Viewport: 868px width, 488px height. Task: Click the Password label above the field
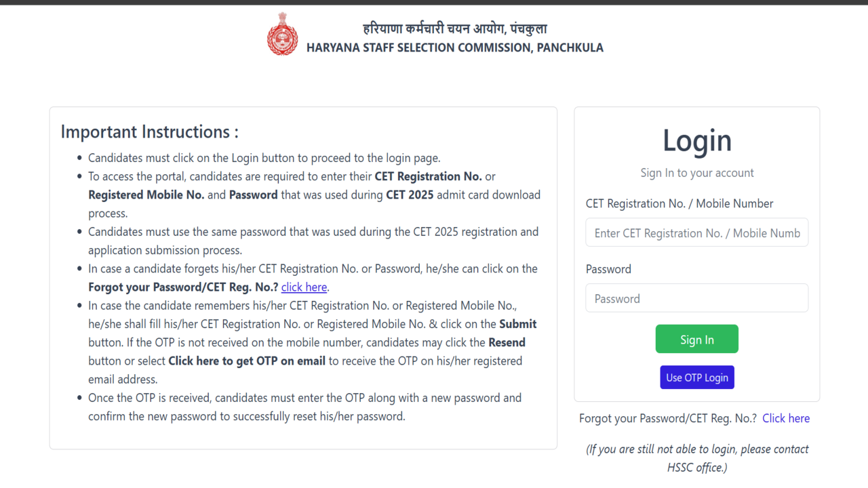(x=608, y=269)
